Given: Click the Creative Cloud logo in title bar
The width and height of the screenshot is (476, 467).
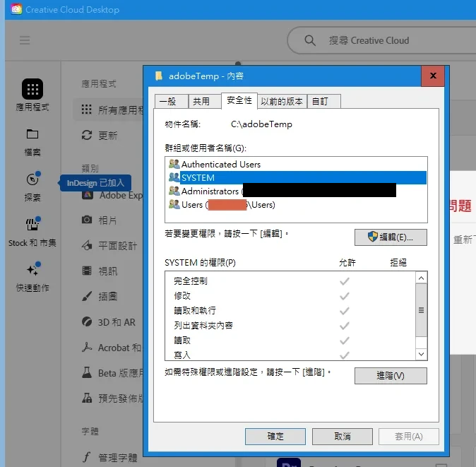Looking at the screenshot, I should pos(16,9).
